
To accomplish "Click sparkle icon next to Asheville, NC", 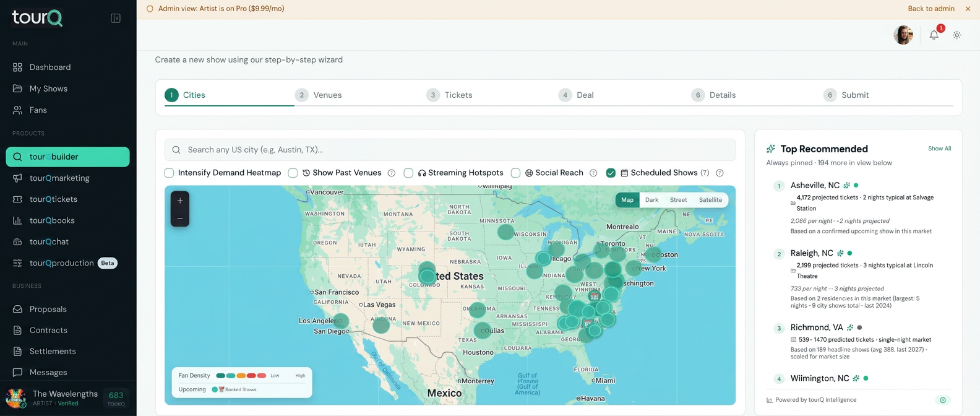I will [846, 186].
